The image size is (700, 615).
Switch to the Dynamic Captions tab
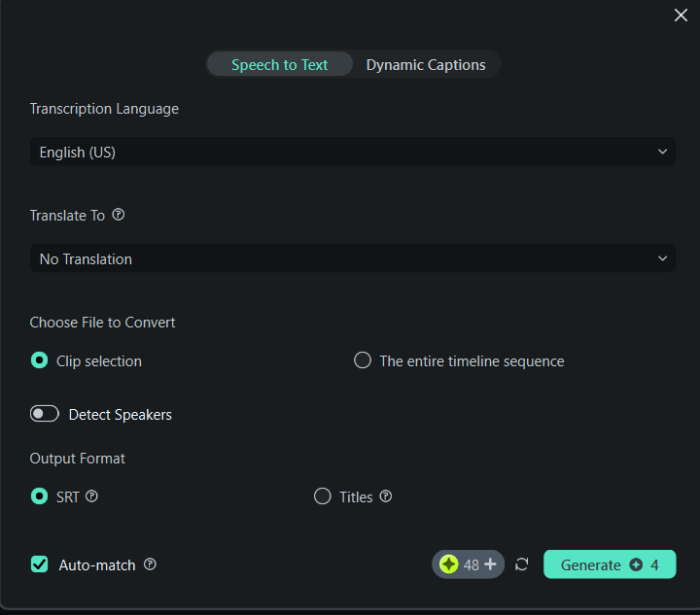(426, 65)
